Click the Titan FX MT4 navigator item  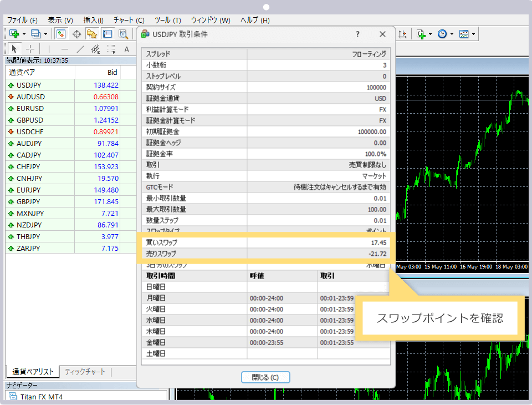click(41, 397)
